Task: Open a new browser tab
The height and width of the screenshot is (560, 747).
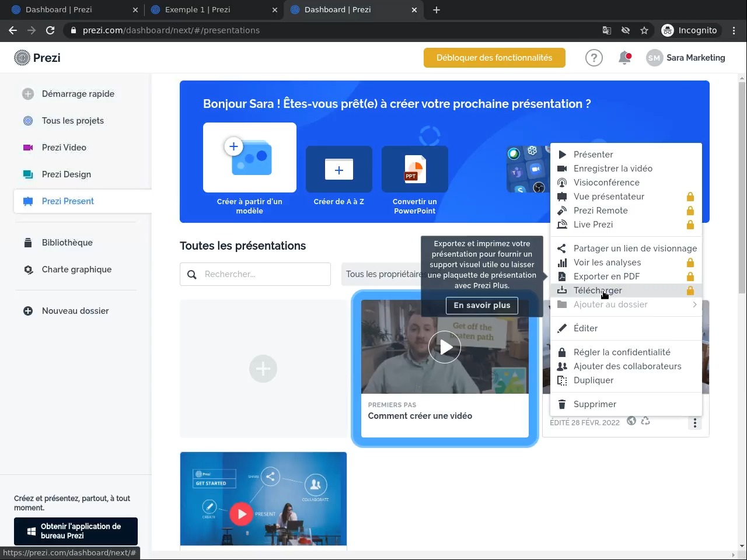Action: (437, 10)
